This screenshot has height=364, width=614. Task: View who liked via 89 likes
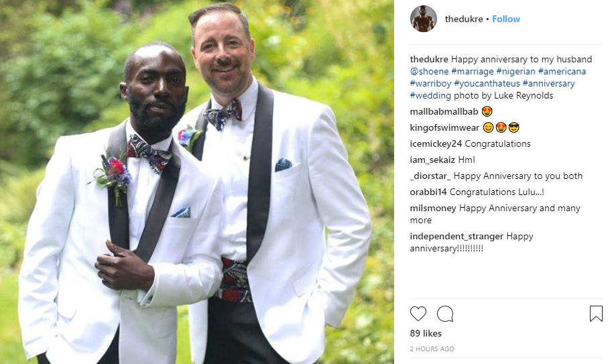pyautogui.click(x=426, y=333)
